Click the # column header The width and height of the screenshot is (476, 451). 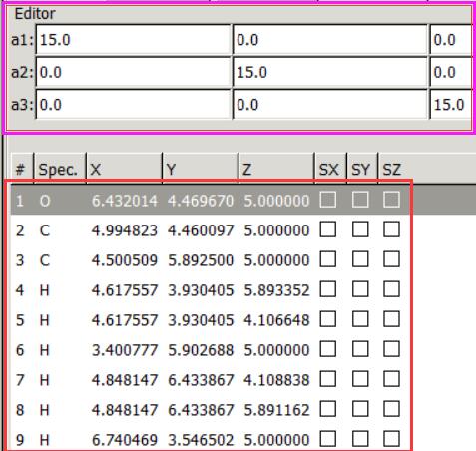[x=22, y=169]
